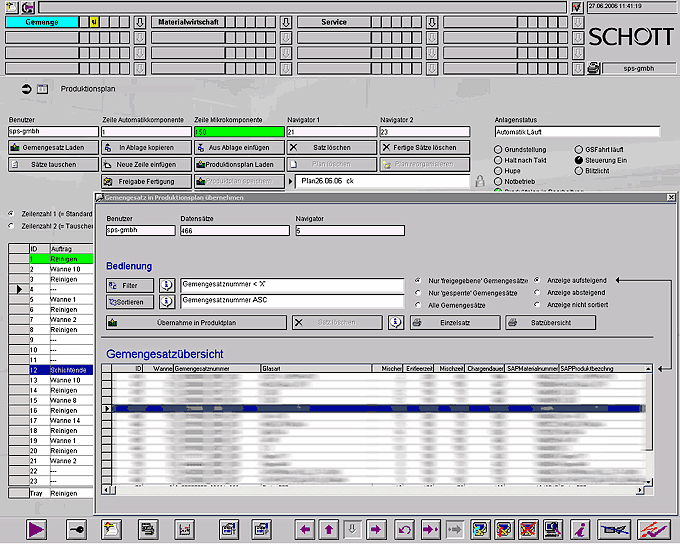Click the 'Satzübersicht' button
Image resolution: width=680 pixels, height=544 pixels.
(x=550, y=323)
